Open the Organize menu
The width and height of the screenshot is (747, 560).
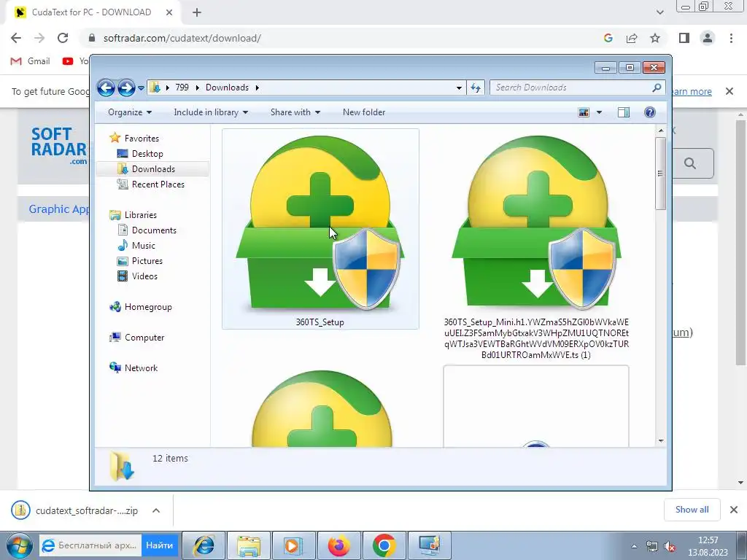(x=130, y=112)
